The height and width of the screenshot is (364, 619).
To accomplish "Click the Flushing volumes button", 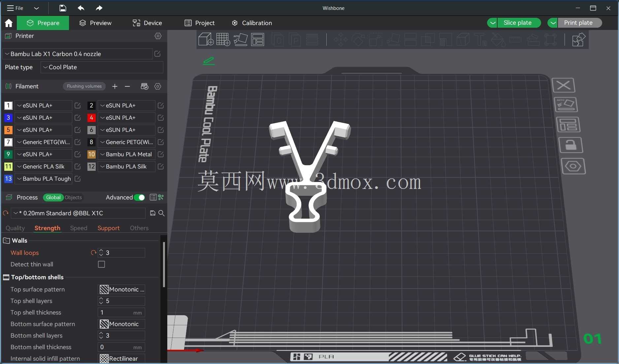I will click(x=84, y=86).
